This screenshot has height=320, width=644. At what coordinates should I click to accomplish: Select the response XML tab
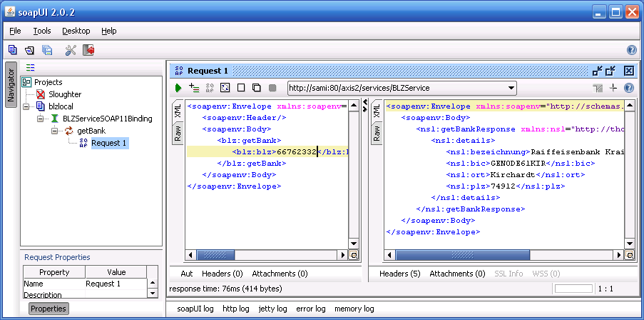377,111
